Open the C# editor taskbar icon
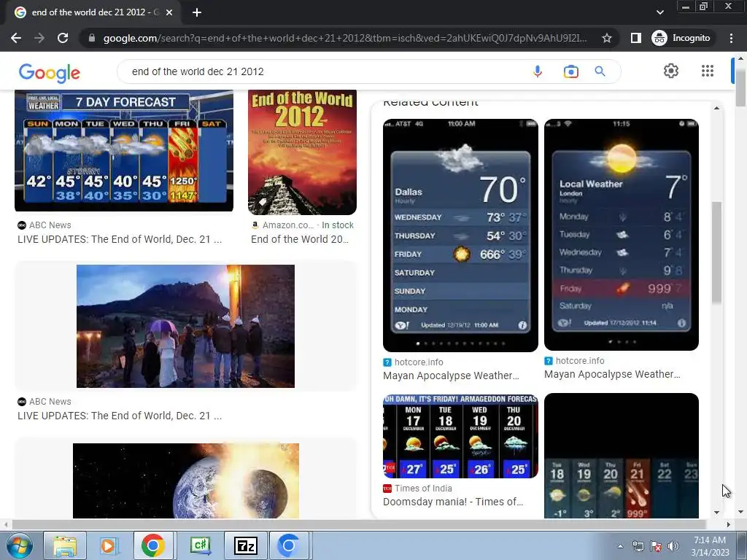The width and height of the screenshot is (747, 560). tap(200, 545)
